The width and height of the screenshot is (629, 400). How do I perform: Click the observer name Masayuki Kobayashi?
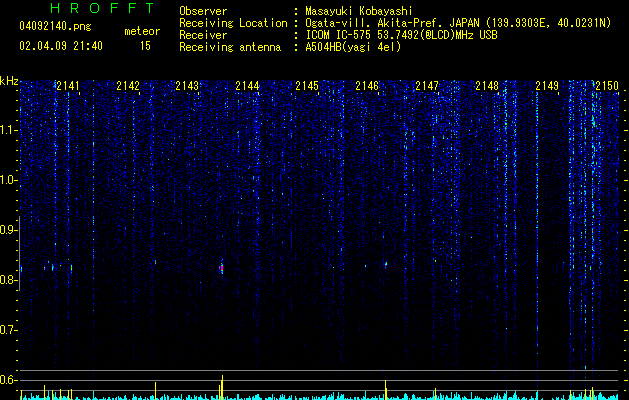[359, 11]
